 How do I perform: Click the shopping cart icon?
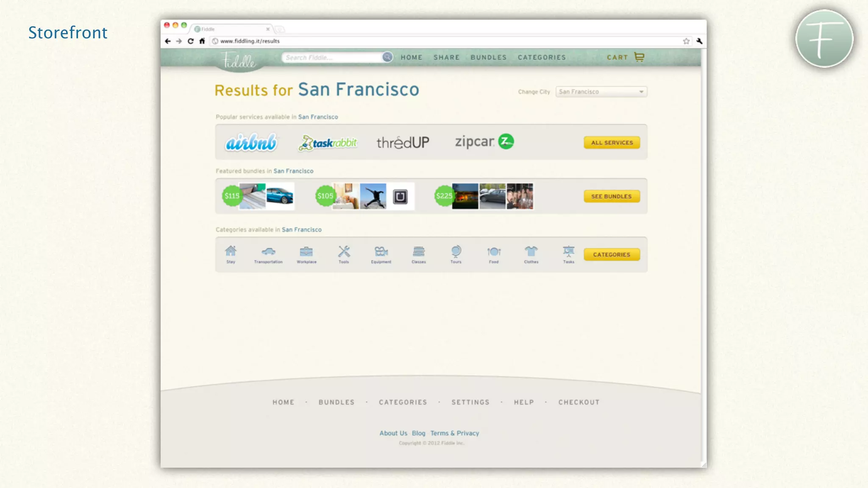click(639, 57)
